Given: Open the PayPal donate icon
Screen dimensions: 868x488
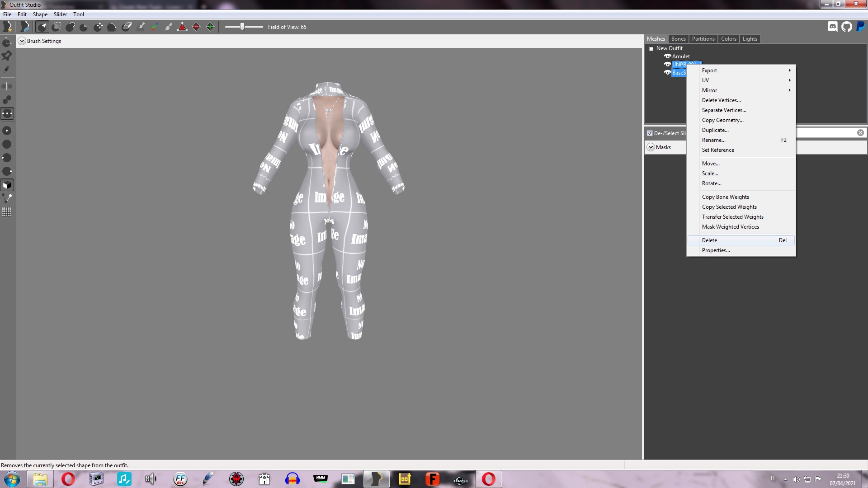Looking at the screenshot, I should click(x=861, y=27).
